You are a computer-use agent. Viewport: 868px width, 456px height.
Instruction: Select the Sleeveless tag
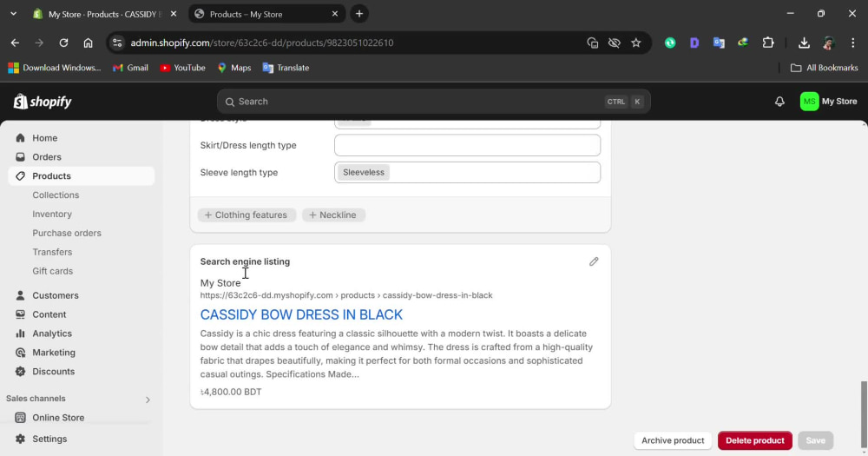(363, 172)
